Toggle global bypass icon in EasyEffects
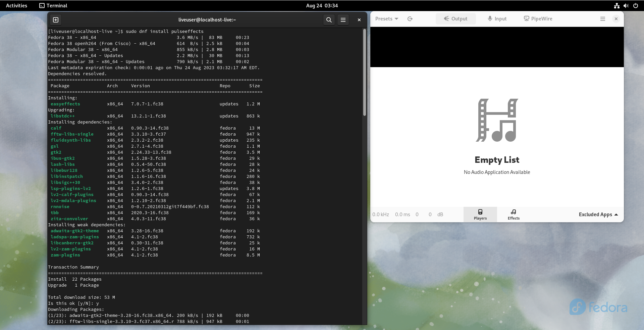 click(x=410, y=19)
